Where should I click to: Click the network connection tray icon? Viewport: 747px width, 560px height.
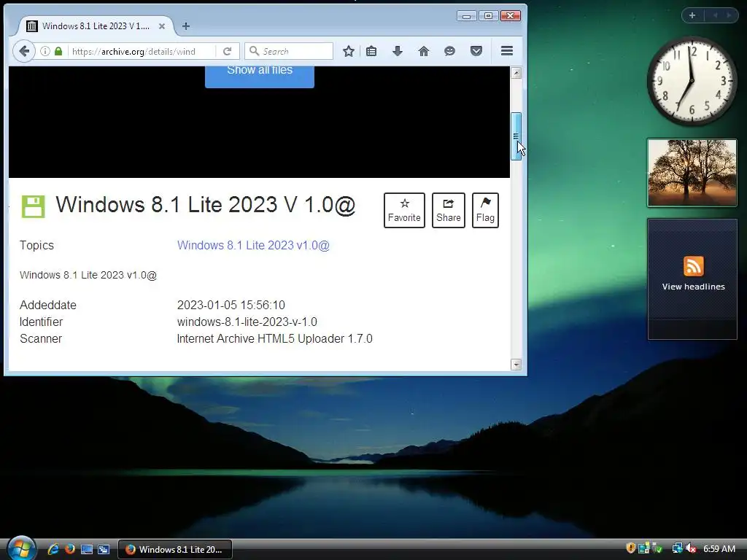click(x=678, y=548)
